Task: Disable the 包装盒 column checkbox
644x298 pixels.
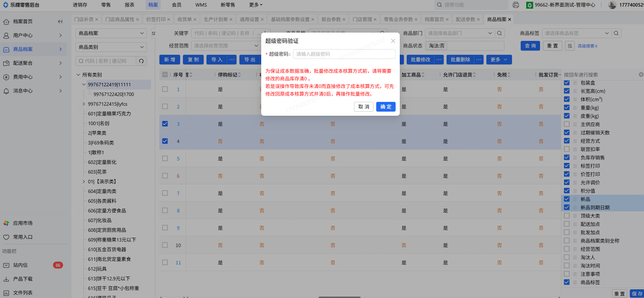Action: (567, 82)
